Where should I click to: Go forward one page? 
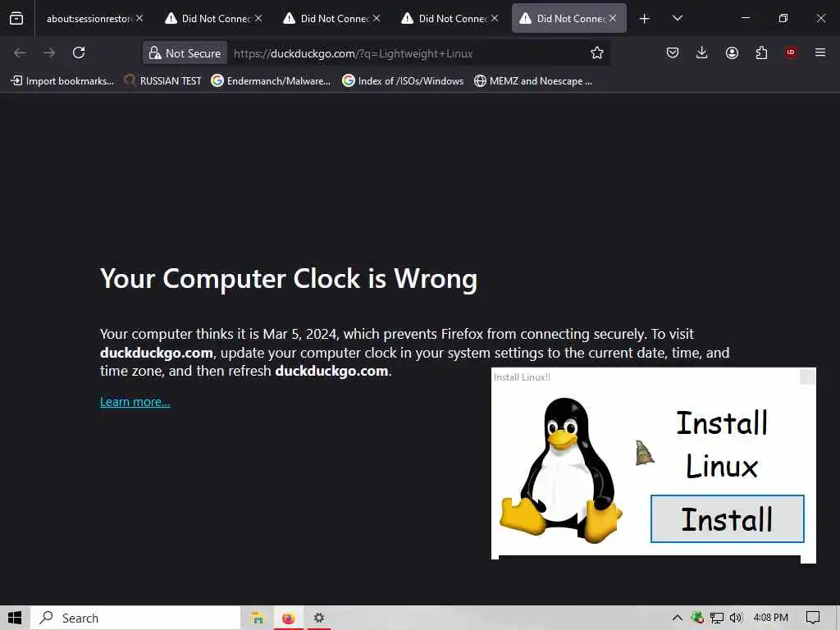tap(49, 52)
